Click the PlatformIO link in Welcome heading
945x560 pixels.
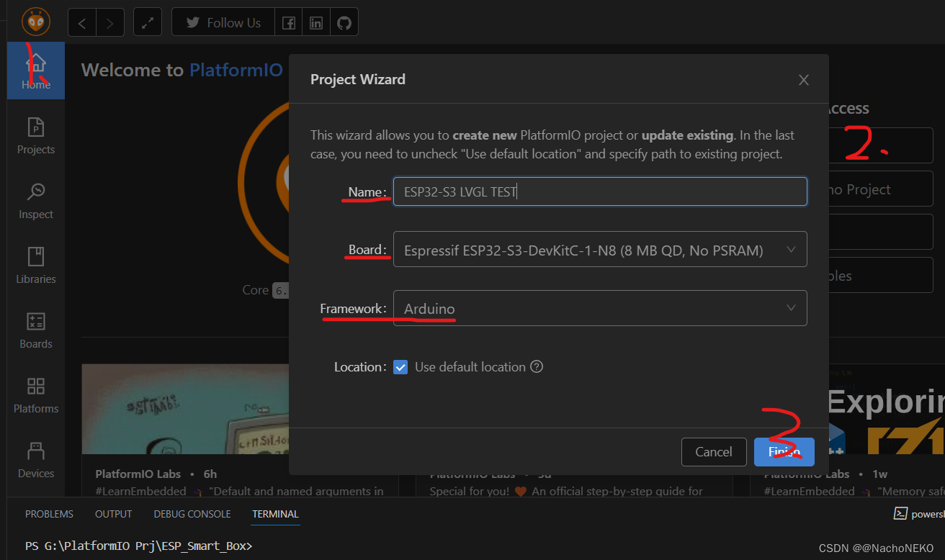[236, 70]
